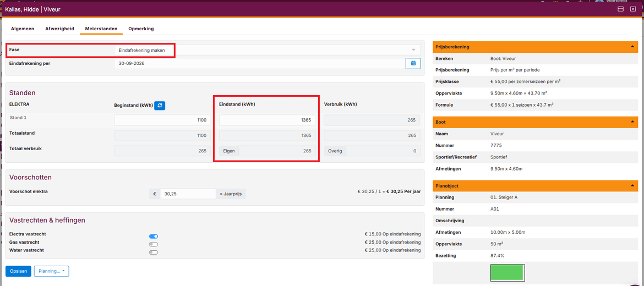Switch to the Afwezigheid tab
Image resolution: width=644 pixels, height=286 pixels.
59,29
